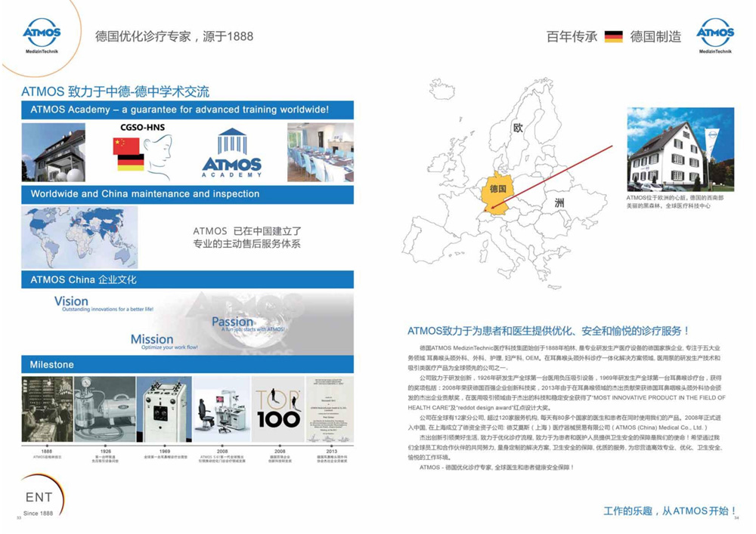This screenshot has height=534, width=756.
Task: Click the orange Germany region labeled 德国
Action: click(x=497, y=192)
